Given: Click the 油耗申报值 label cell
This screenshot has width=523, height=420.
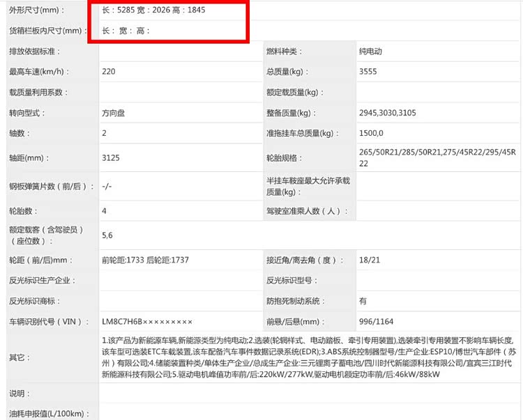Looking at the screenshot, I should pos(45,413).
